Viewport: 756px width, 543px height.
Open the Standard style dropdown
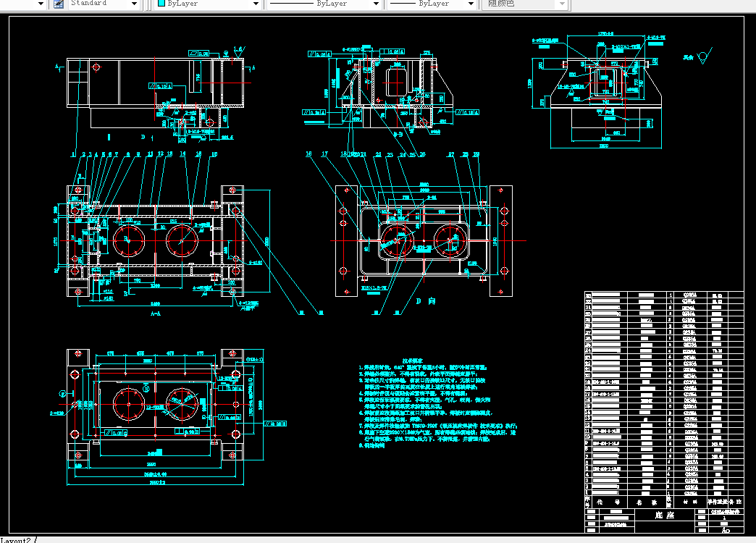[x=135, y=4]
